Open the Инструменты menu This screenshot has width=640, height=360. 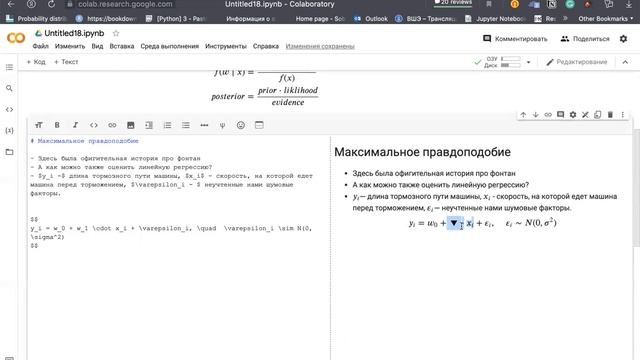pyautogui.click(x=226, y=46)
